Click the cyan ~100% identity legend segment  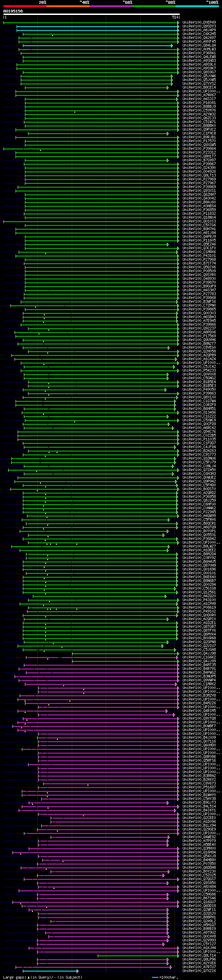pyautogui.click(x=197, y=7)
